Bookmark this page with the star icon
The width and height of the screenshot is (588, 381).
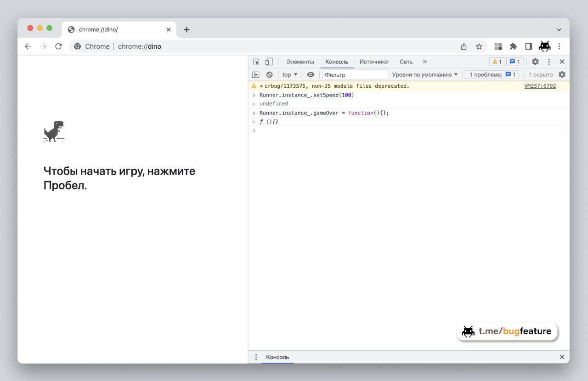pos(479,46)
